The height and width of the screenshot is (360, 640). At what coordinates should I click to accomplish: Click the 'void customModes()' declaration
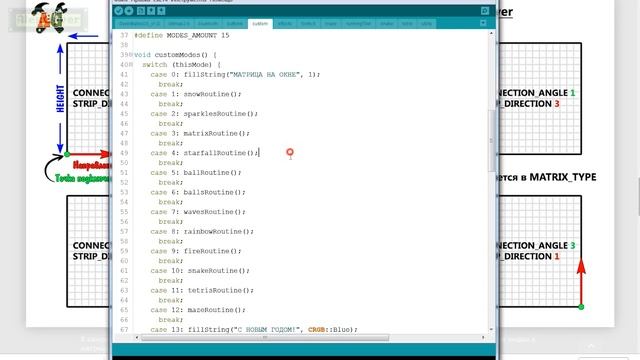[x=176, y=55]
